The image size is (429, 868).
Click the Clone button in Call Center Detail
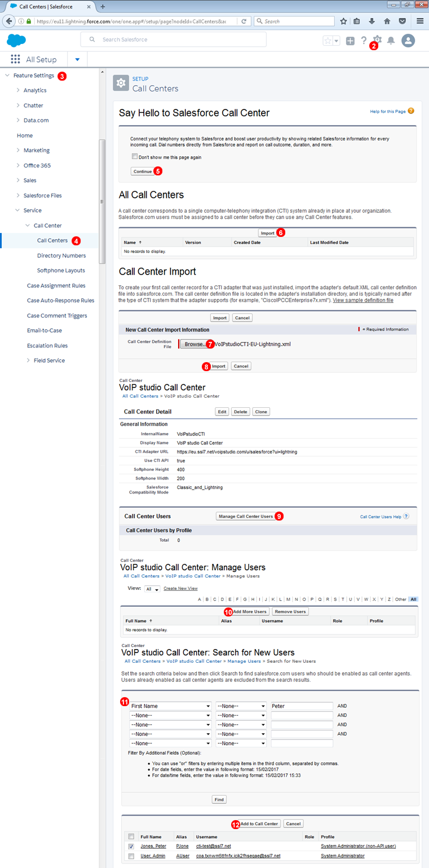click(x=261, y=412)
